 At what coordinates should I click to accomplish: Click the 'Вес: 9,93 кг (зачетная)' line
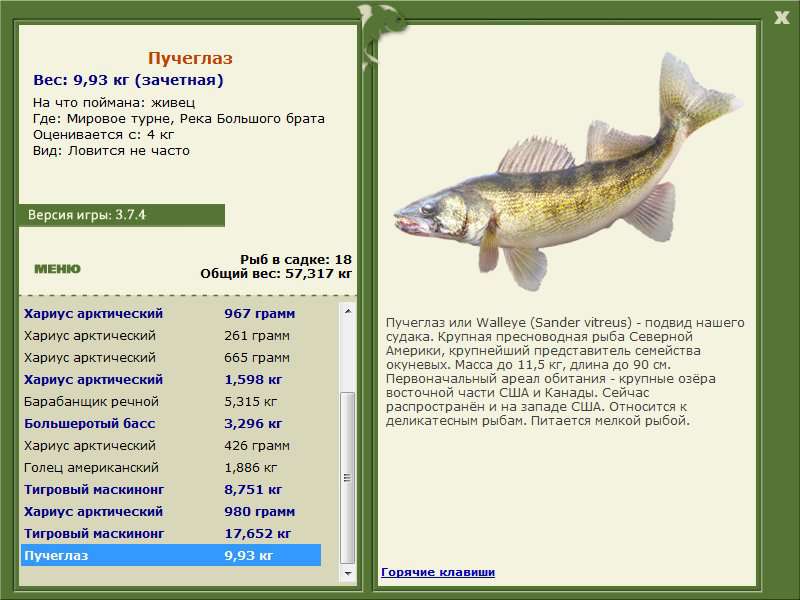[128, 80]
